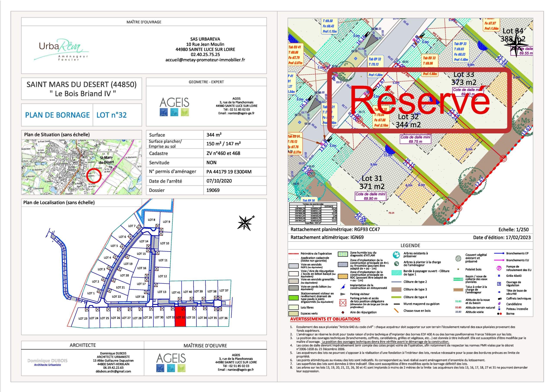Click the SAINT MARS DU DESERT (44850) heading
Viewport: 554px width, 392px height.
[x=82, y=84]
